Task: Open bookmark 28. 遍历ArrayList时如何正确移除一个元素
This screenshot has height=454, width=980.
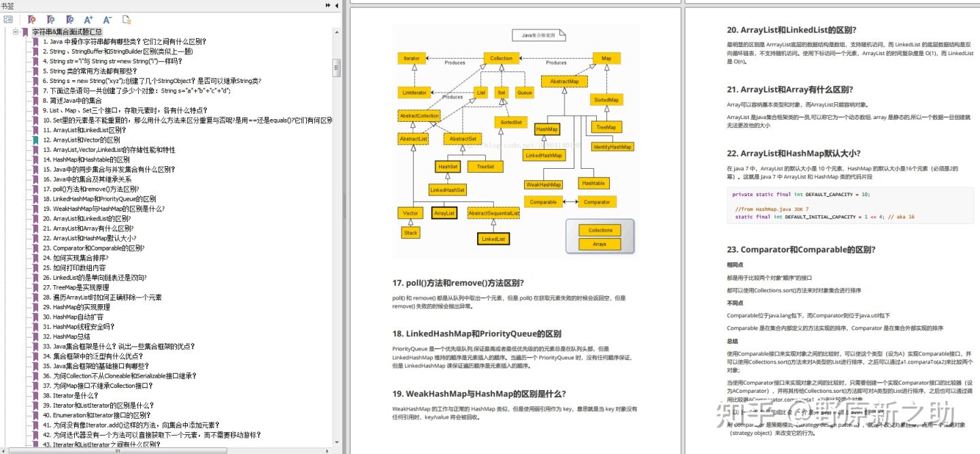Action: click(102, 297)
